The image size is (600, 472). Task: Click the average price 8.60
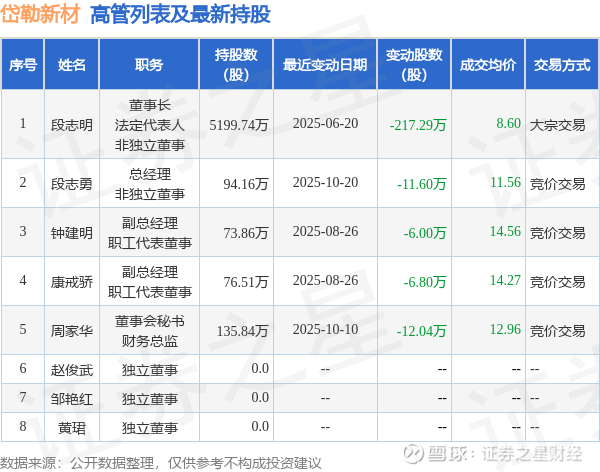[509, 123]
